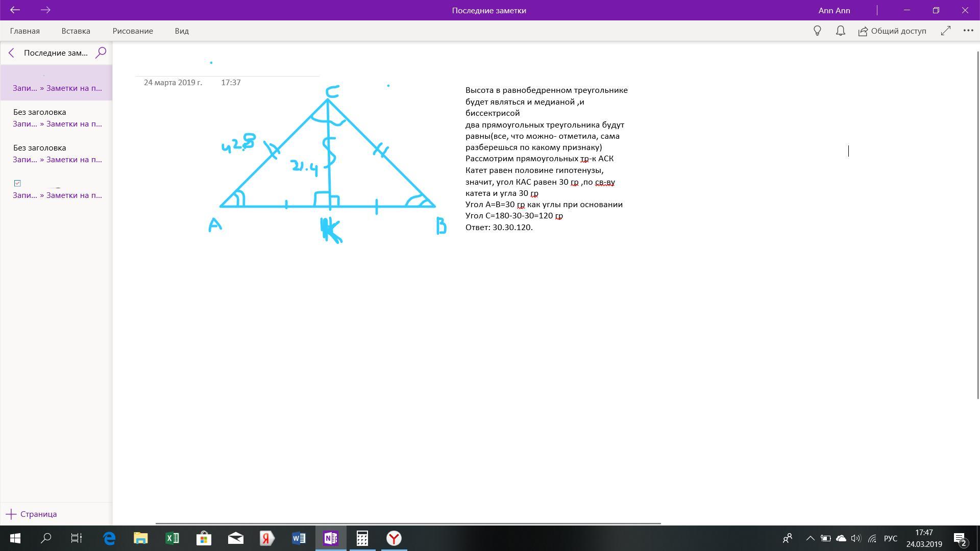Click the lightbulb Tell Me icon
Screen dimensions: 980x551
[817, 31]
